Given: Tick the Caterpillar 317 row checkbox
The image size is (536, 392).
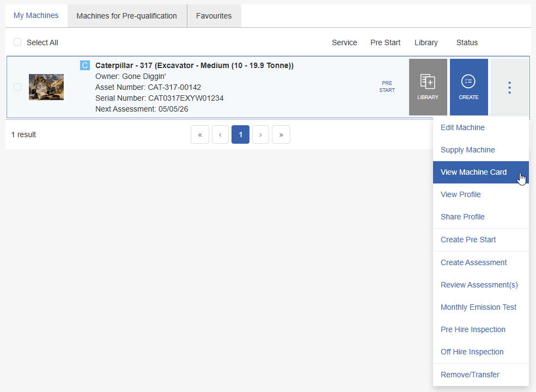Looking at the screenshot, I should [17, 87].
